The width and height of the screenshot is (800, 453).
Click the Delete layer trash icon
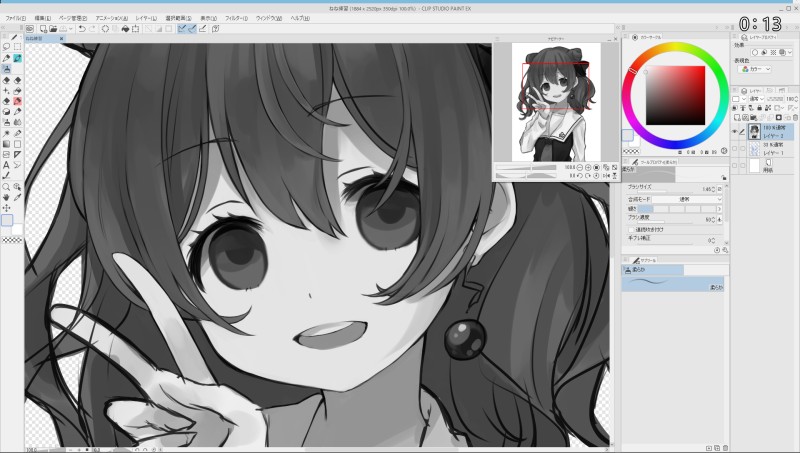click(x=795, y=118)
